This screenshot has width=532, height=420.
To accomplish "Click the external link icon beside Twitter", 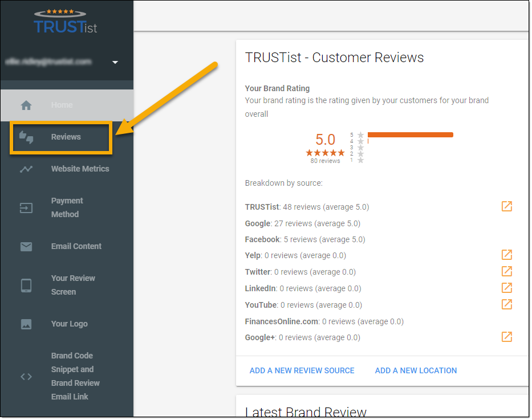I will pos(506,271).
